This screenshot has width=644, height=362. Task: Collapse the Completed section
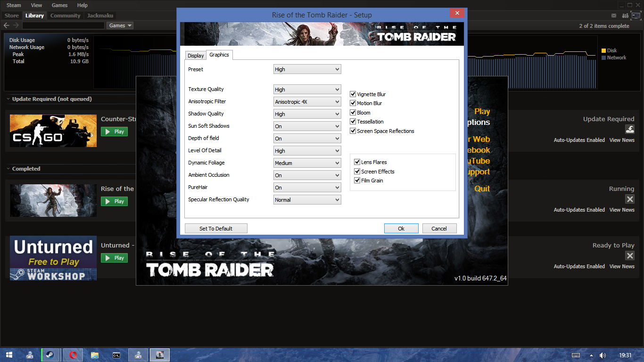[x=8, y=169]
